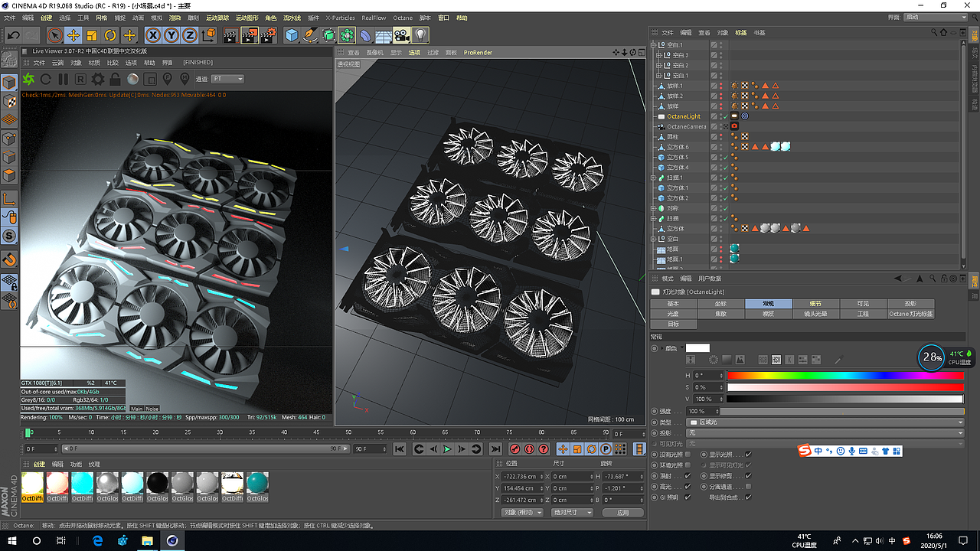Toggle the 高光 specular checkbox
Viewport: 980px width, 551px height.
click(688, 487)
